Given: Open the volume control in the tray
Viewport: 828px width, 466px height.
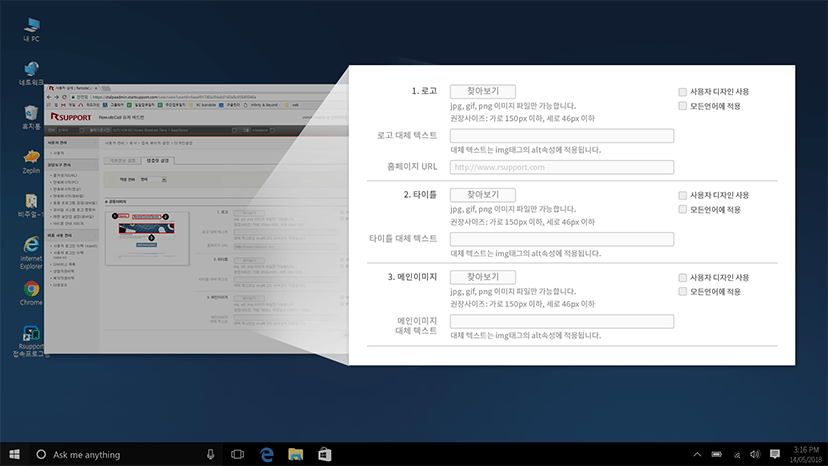Looking at the screenshot, I should point(755,454).
